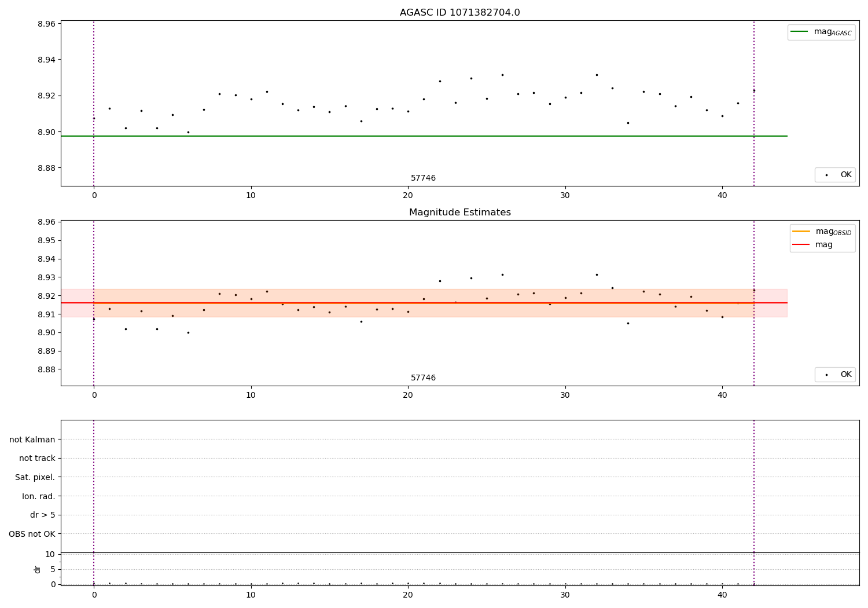Click the plot title AGASC ID 1071382704.0
This screenshot has width=868, height=608.
coord(459,13)
